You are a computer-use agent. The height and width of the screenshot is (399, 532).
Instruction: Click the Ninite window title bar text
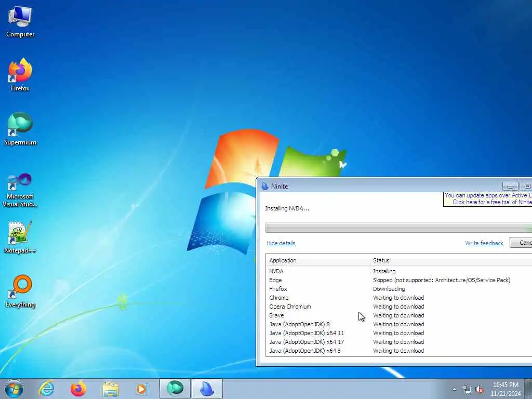click(x=279, y=187)
